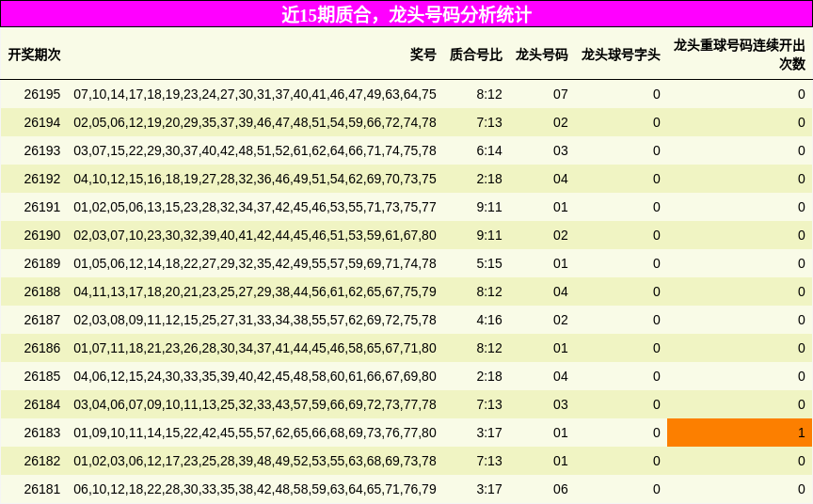Image resolution: width=813 pixels, height=504 pixels.
Task: Select draw period 26192
Action: [x=42, y=179]
